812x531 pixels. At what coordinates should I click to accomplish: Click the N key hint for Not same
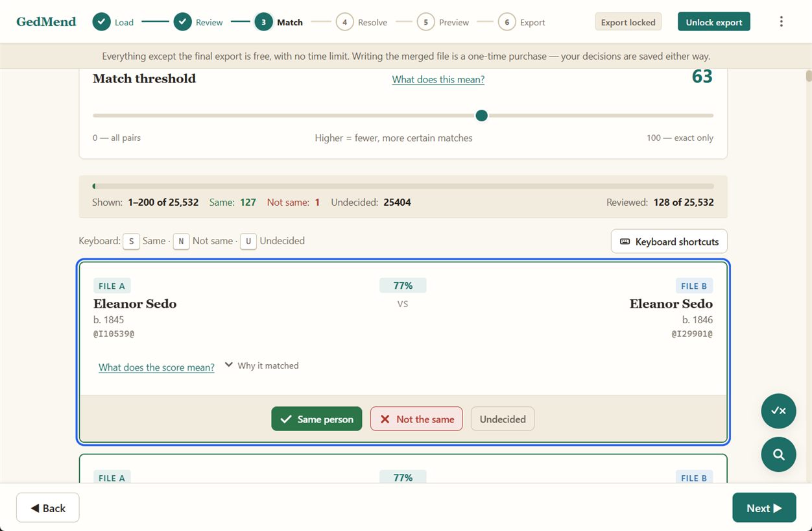pyautogui.click(x=181, y=241)
